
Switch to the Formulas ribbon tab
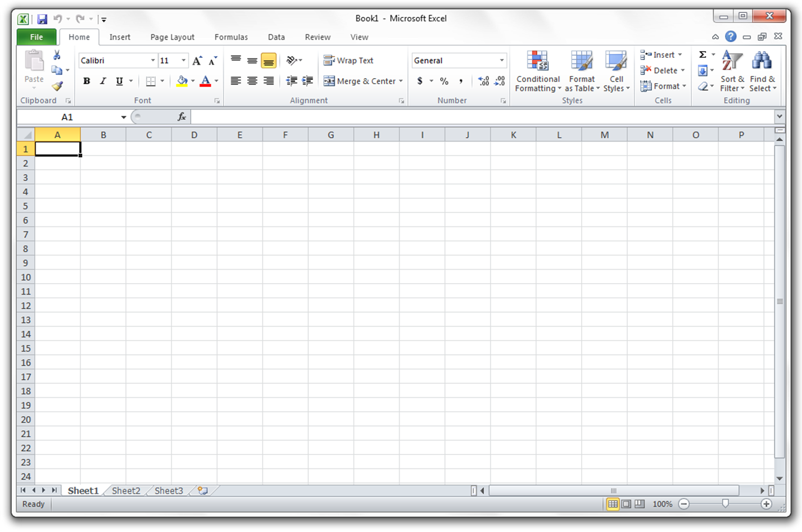coord(231,37)
